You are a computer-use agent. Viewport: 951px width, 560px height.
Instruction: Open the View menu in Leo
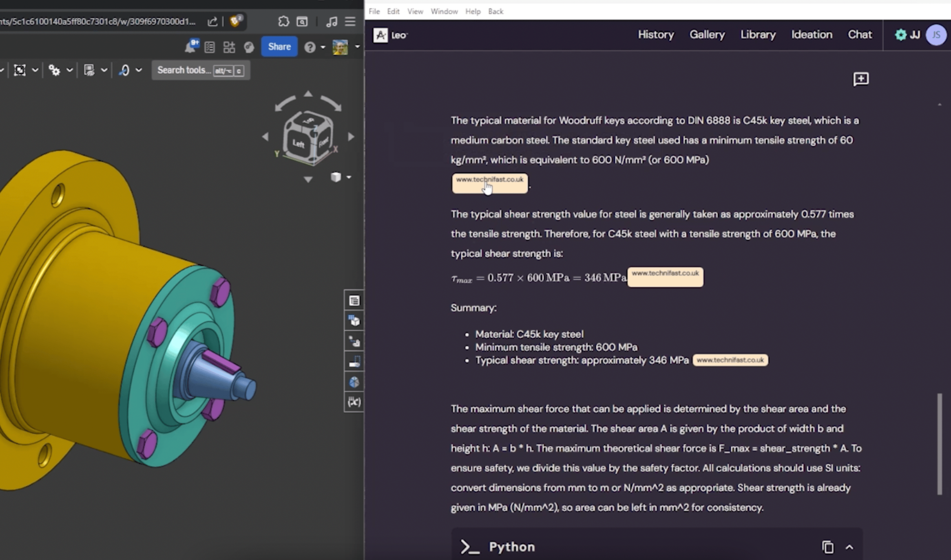(x=414, y=11)
